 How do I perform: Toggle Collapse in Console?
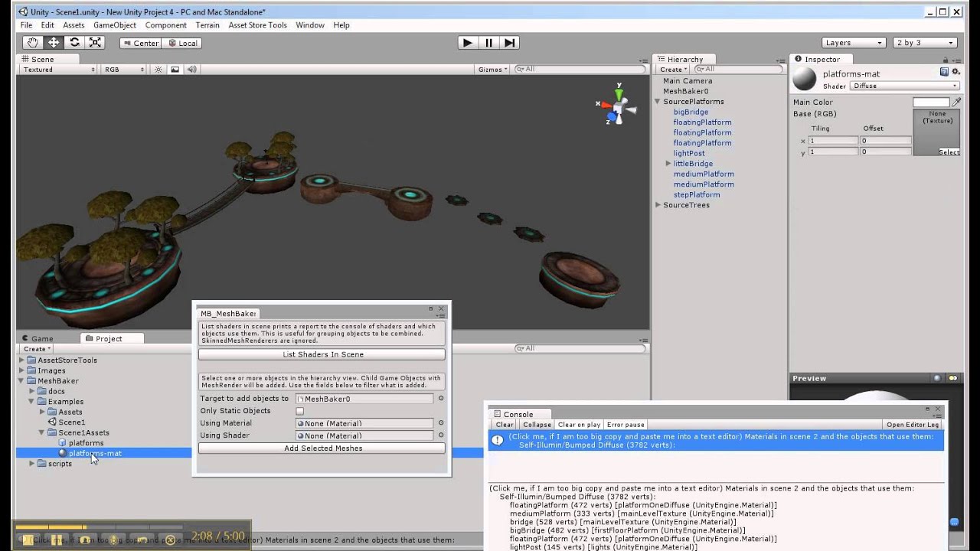pyautogui.click(x=537, y=425)
